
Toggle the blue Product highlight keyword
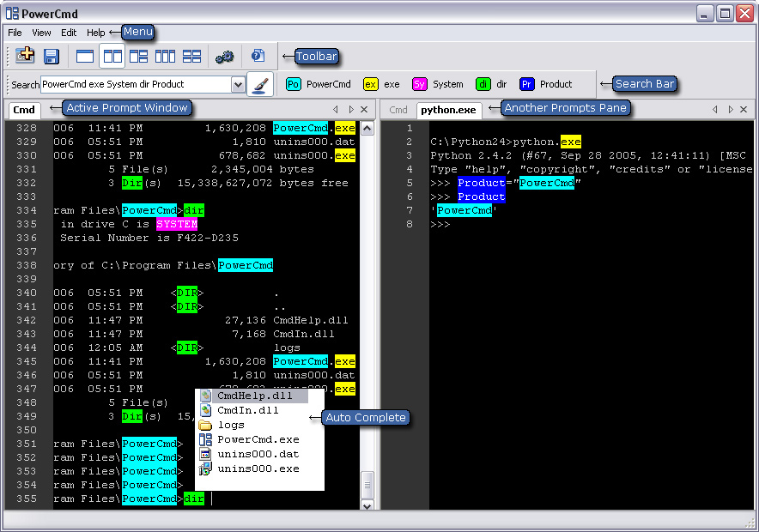(546, 84)
